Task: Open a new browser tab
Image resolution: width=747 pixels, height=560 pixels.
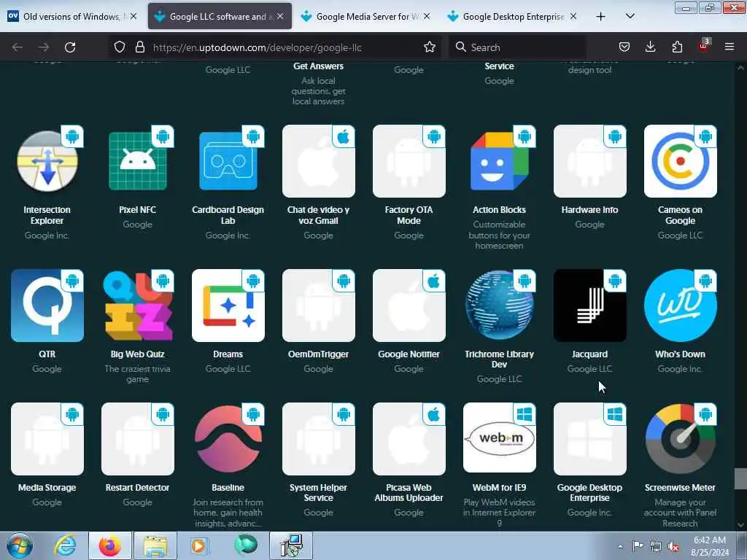Action: 601,16
